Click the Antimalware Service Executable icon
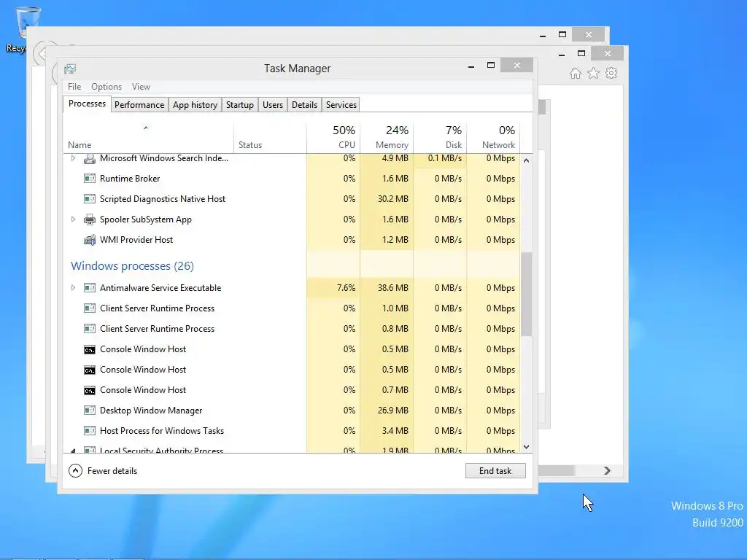 [x=90, y=288]
